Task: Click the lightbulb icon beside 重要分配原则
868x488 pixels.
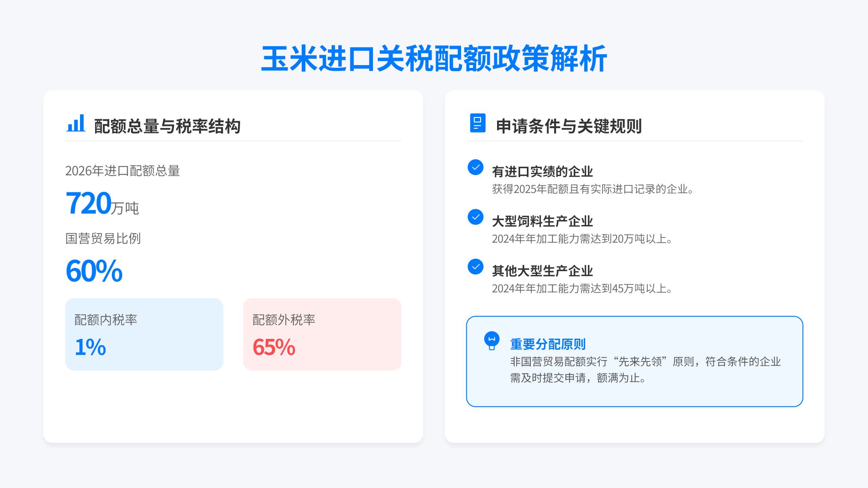Action: point(492,340)
